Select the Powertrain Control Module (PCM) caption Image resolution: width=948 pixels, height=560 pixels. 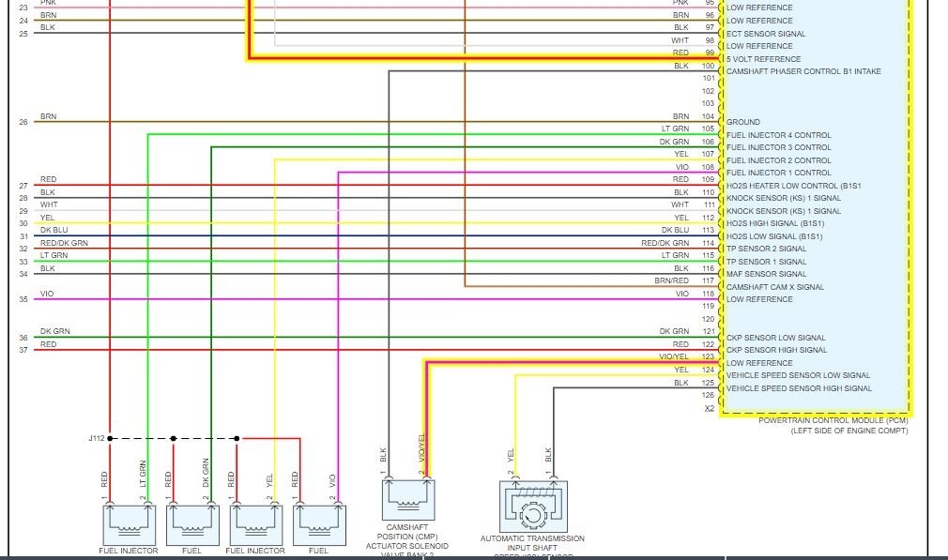pos(833,420)
